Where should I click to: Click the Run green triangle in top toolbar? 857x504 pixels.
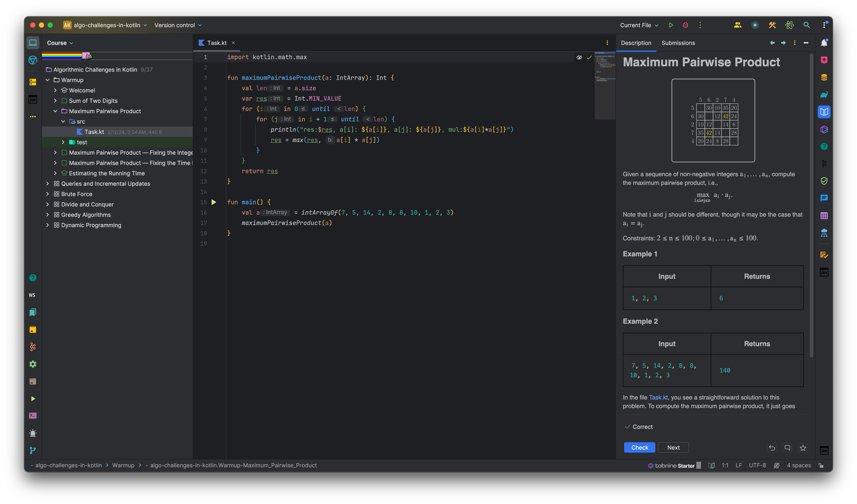pos(671,25)
